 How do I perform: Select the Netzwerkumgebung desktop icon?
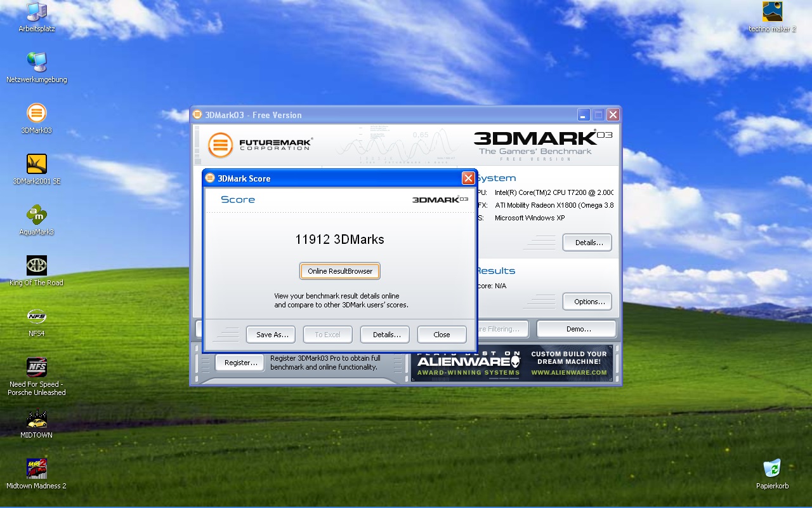(x=37, y=68)
